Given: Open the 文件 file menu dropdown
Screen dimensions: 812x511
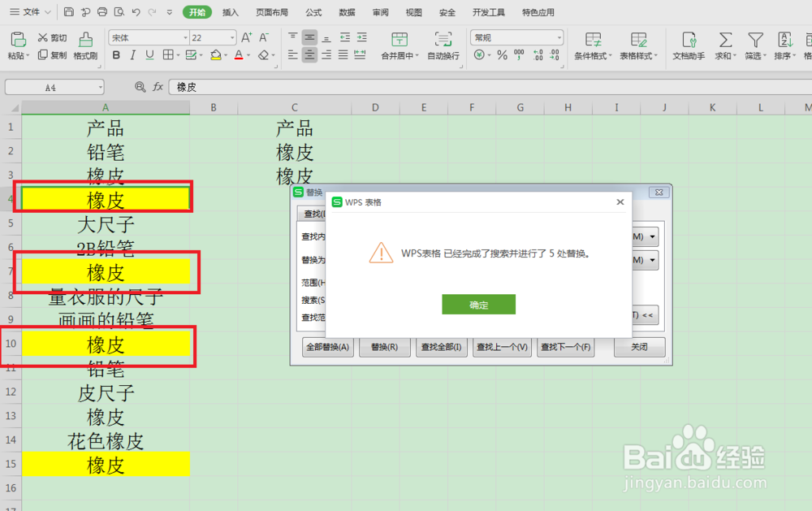Looking at the screenshot, I should pos(31,12).
